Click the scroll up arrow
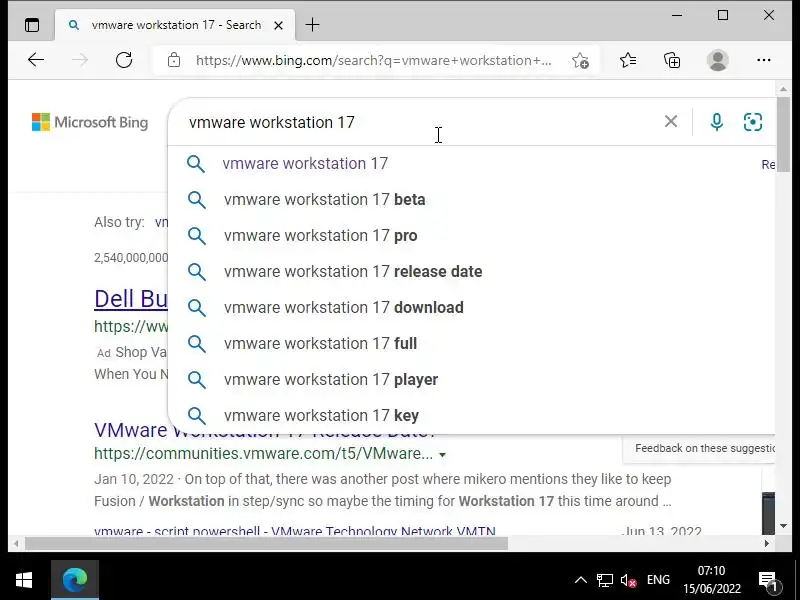The width and height of the screenshot is (800, 600). (x=783, y=89)
